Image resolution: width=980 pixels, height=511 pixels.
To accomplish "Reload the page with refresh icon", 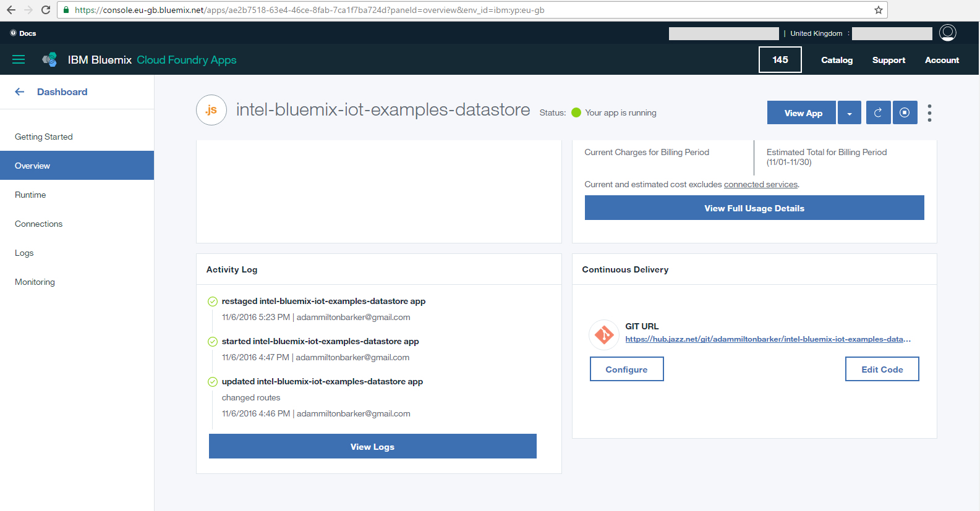I will pyautogui.click(x=45, y=10).
